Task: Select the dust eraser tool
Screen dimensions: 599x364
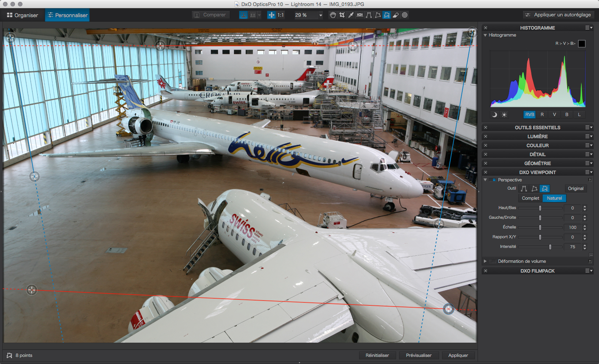Action: click(x=396, y=15)
